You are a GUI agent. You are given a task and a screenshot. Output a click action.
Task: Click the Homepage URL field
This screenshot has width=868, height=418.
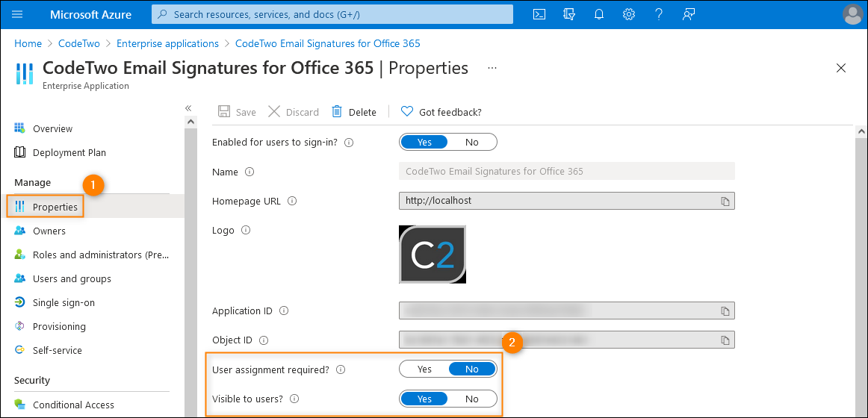(x=567, y=201)
